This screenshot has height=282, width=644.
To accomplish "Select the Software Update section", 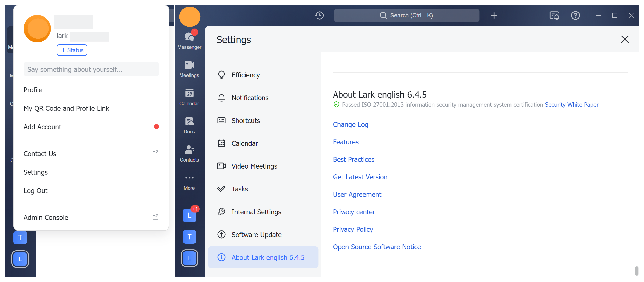I will pyautogui.click(x=256, y=234).
